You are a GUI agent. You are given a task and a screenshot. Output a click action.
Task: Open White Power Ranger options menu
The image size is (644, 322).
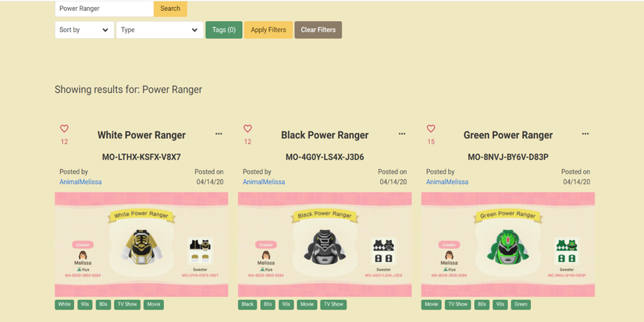tap(219, 134)
